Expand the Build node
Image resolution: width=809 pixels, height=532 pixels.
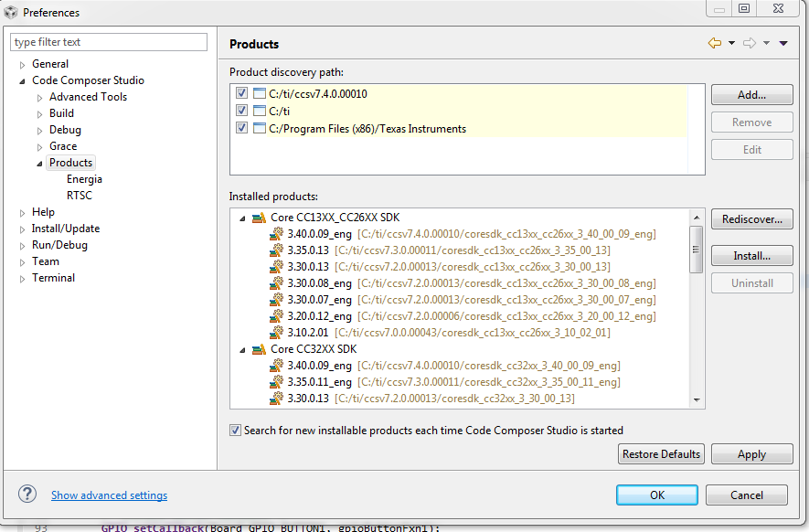pos(39,114)
